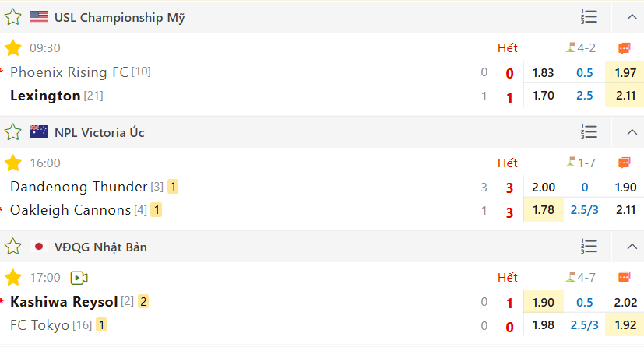Toggle favorite star for VĐQG Nhật Bản league
Screen dimensions: 644x347
click(13, 247)
